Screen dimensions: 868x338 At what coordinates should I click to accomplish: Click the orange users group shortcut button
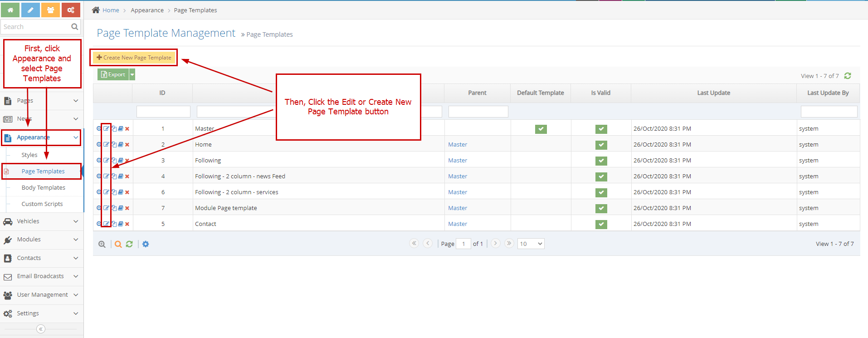click(x=50, y=10)
